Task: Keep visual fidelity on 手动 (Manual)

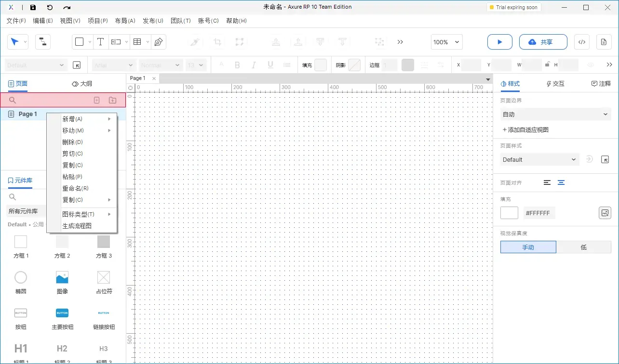Action: point(528,247)
